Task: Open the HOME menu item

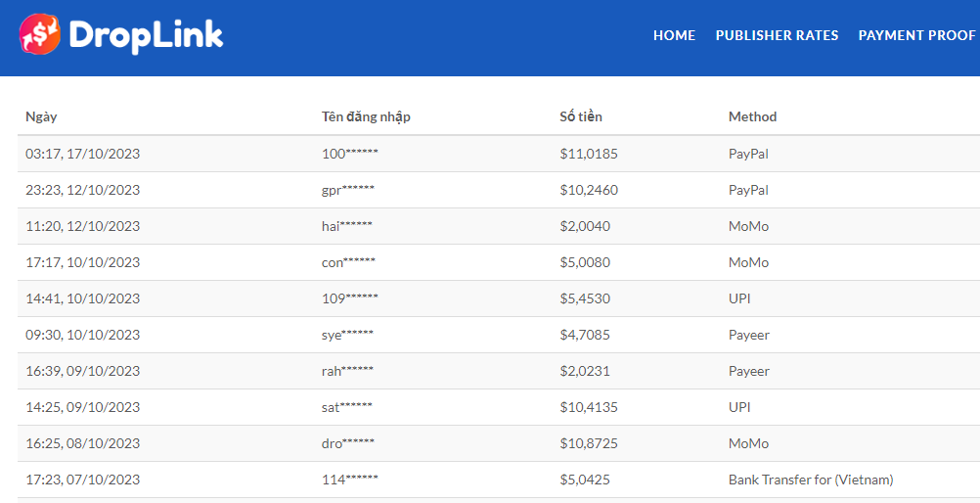Action: pos(674,35)
